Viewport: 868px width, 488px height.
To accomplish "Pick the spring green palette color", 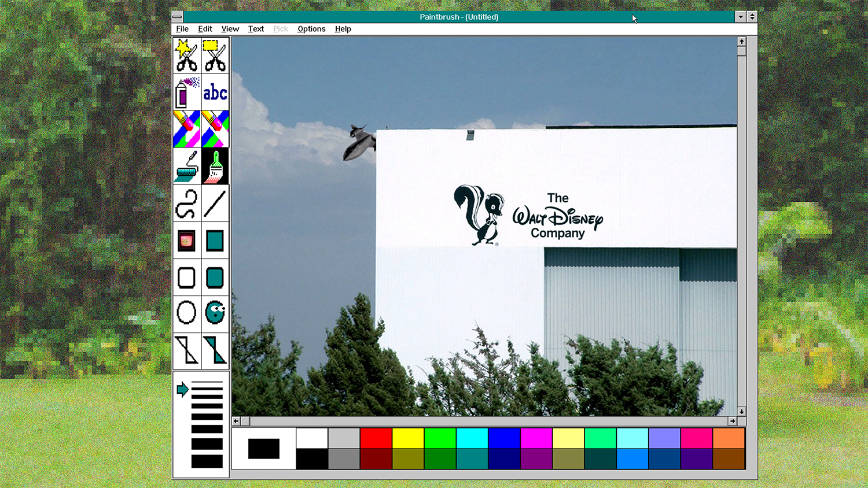I will (601, 438).
